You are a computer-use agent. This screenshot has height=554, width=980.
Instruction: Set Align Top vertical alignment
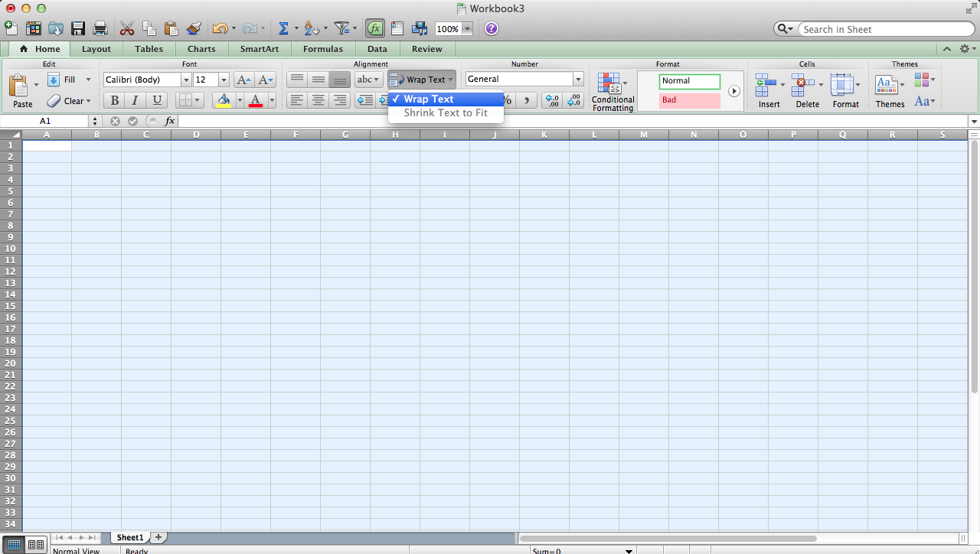pyautogui.click(x=297, y=80)
